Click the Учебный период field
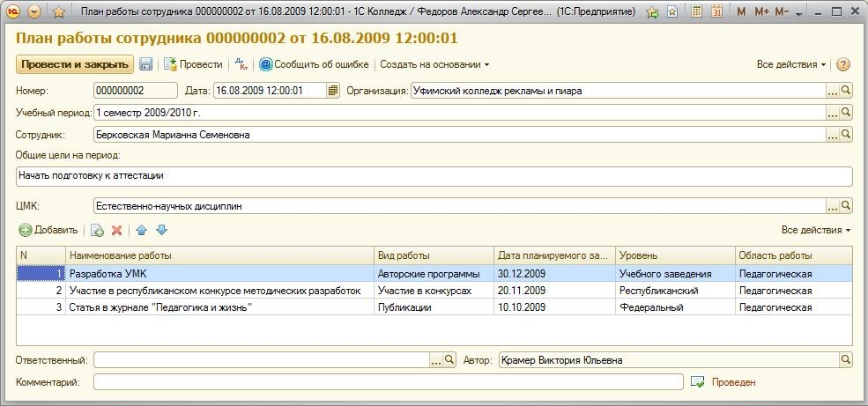The width and height of the screenshot is (868, 406). (x=459, y=112)
